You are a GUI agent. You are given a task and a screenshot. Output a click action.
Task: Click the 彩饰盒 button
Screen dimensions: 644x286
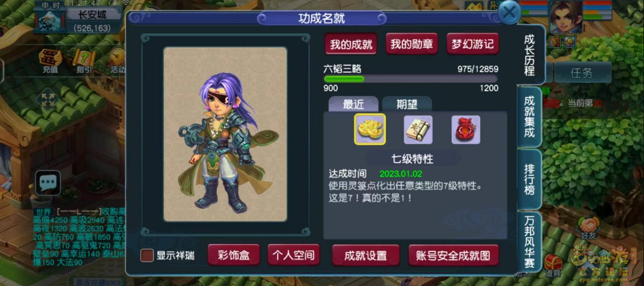click(x=233, y=255)
